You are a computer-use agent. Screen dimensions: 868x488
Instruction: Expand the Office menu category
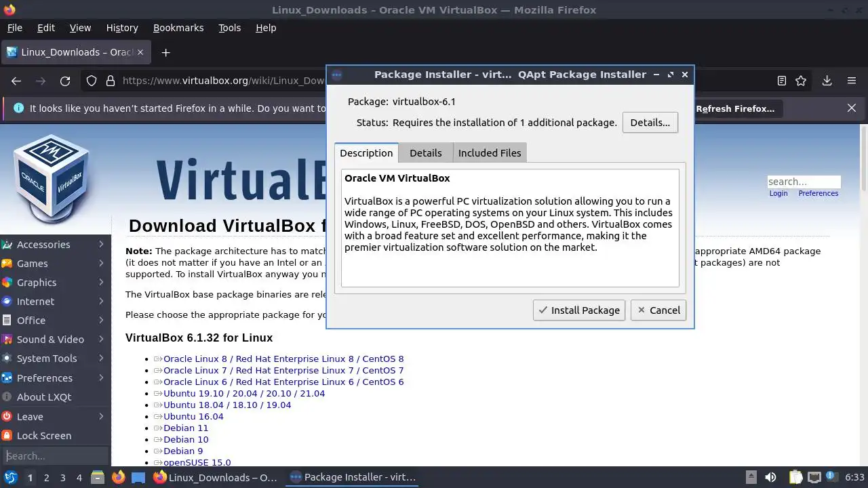pos(54,320)
